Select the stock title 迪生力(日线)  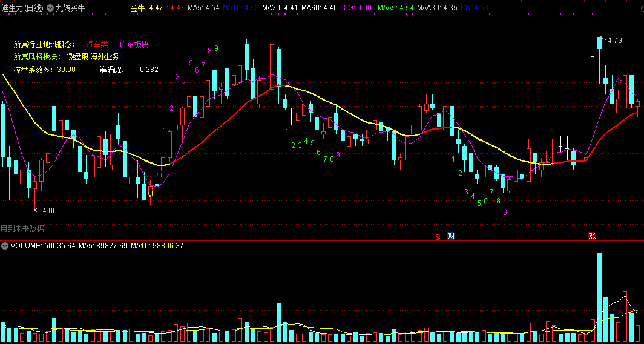[22, 8]
